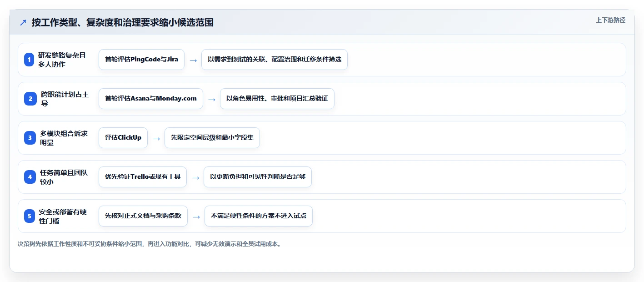The image size is (644, 282).
Task: Click the 首轮评估PingCode与Jira box
Action: tap(141, 60)
